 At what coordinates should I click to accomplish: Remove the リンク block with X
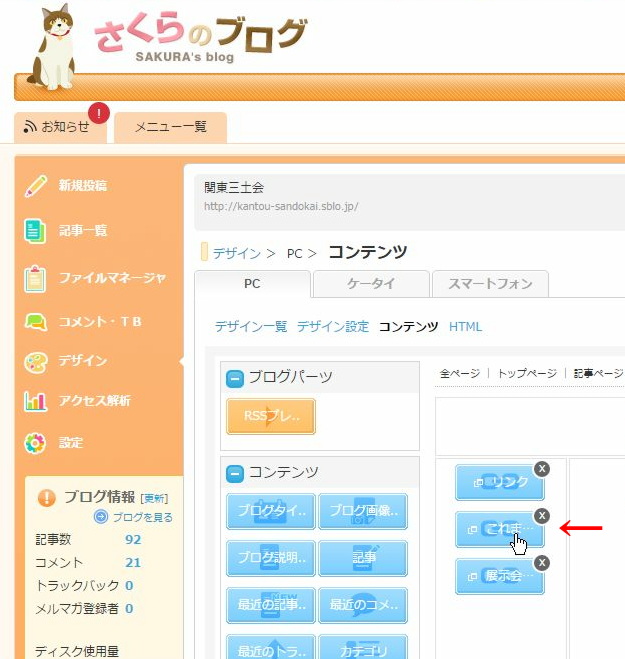click(x=542, y=469)
